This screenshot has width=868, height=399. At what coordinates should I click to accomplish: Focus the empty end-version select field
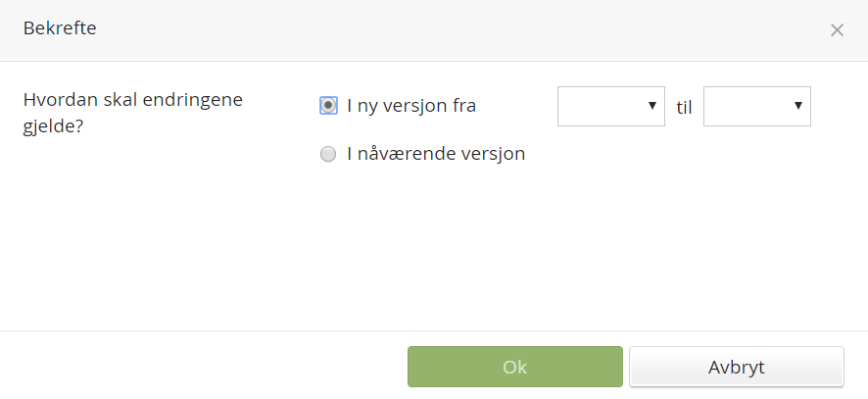(x=745, y=106)
